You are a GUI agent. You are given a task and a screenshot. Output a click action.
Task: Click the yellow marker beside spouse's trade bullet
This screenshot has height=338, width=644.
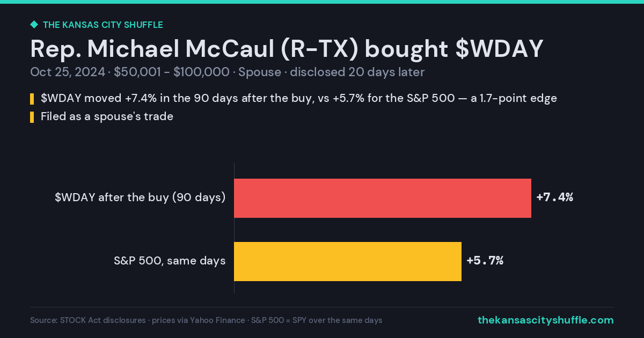click(32, 116)
